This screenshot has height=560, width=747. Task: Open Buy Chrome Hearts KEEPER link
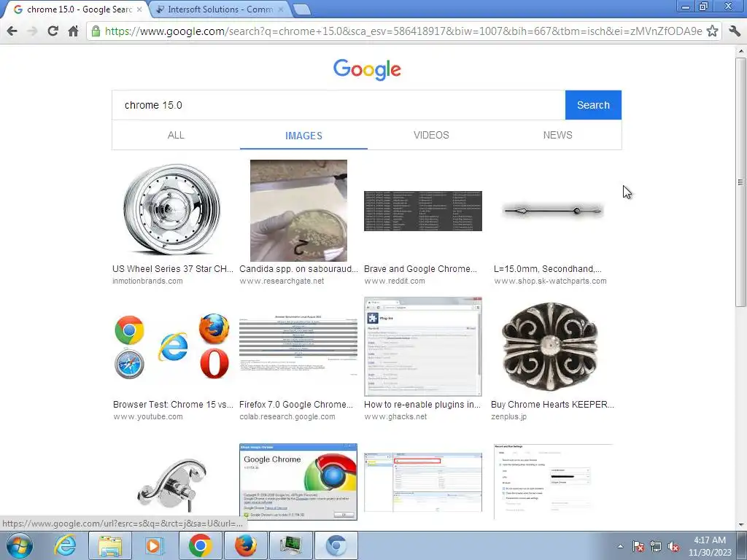[552, 405]
